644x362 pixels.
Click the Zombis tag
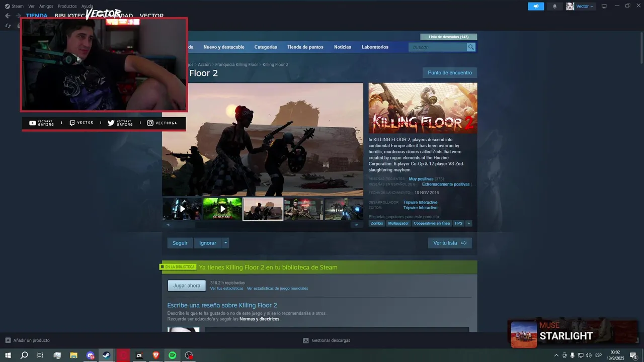click(377, 223)
